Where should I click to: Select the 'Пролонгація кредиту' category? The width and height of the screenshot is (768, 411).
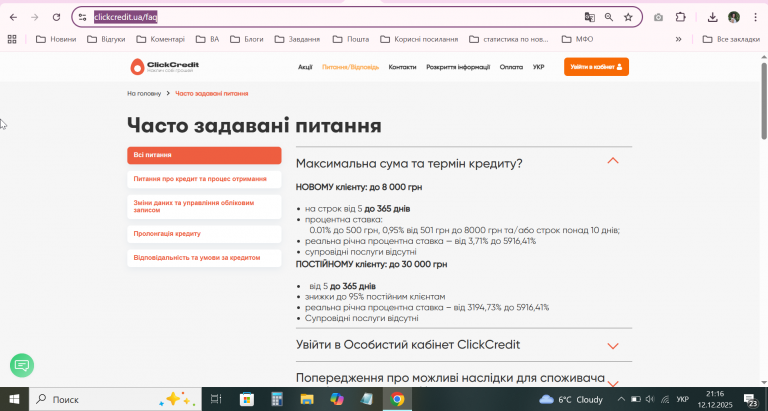coord(204,234)
